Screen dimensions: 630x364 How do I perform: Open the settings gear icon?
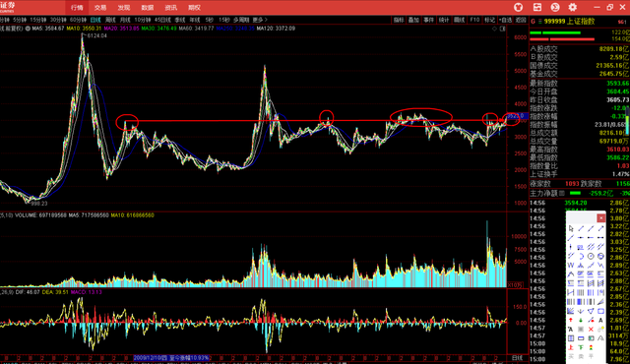573,7
